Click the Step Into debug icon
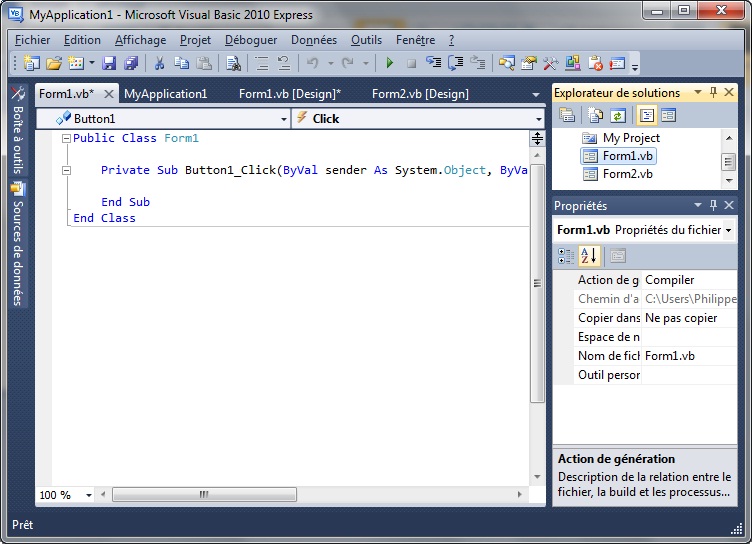The image size is (752, 544). pyautogui.click(x=434, y=63)
